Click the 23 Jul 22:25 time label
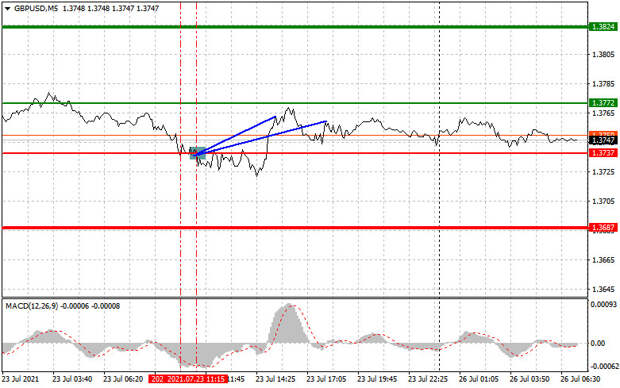 point(428,379)
